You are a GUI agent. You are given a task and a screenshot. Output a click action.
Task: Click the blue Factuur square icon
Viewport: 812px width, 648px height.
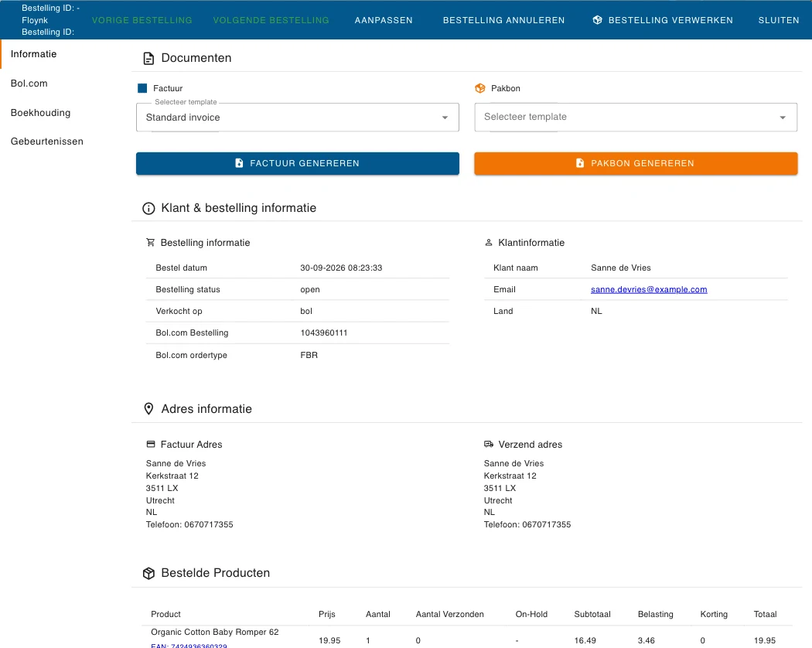(x=142, y=88)
